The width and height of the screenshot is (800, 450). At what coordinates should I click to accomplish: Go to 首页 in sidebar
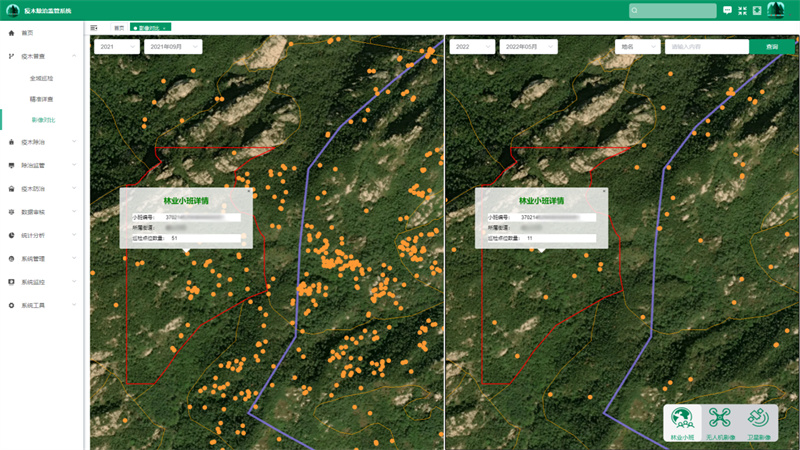pos(27,34)
